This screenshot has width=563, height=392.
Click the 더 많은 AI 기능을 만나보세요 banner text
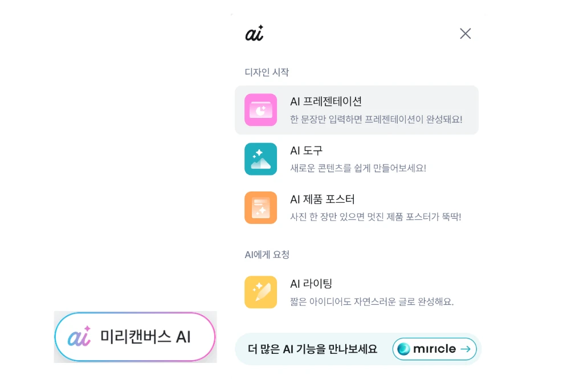point(313,349)
